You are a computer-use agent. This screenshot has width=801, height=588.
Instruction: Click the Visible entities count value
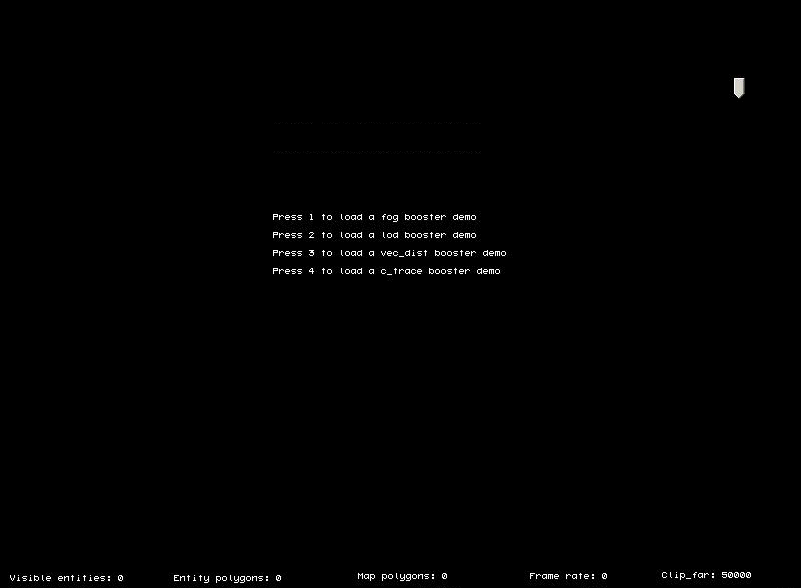[x=120, y=578]
